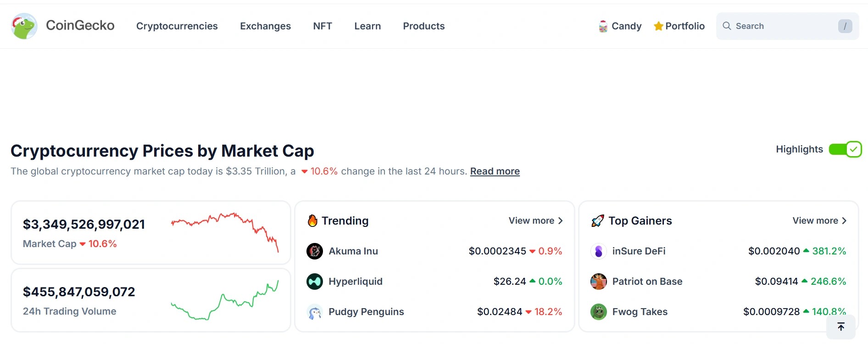Turn off the Highlights toggle

[x=845, y=149]
